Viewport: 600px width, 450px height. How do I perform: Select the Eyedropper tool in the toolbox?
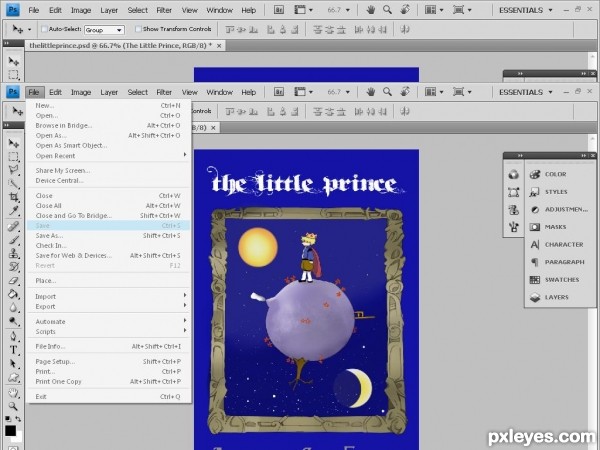(x=13, y=210)
